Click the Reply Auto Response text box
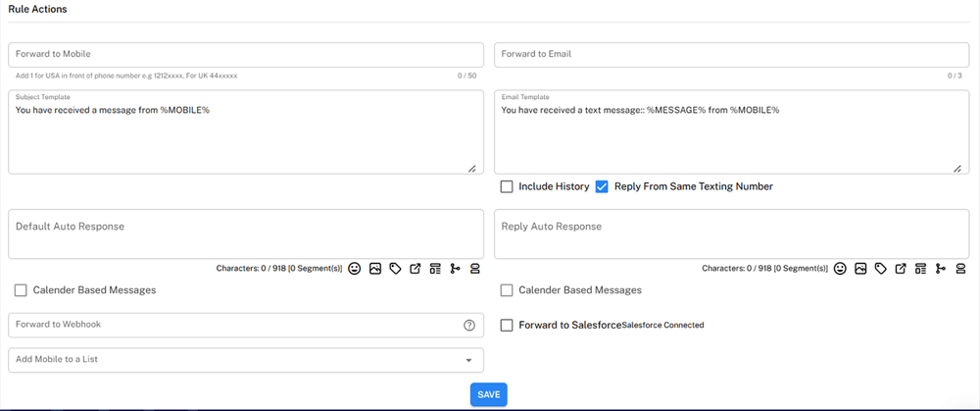 pyautogui.click(x=732, y=234)
